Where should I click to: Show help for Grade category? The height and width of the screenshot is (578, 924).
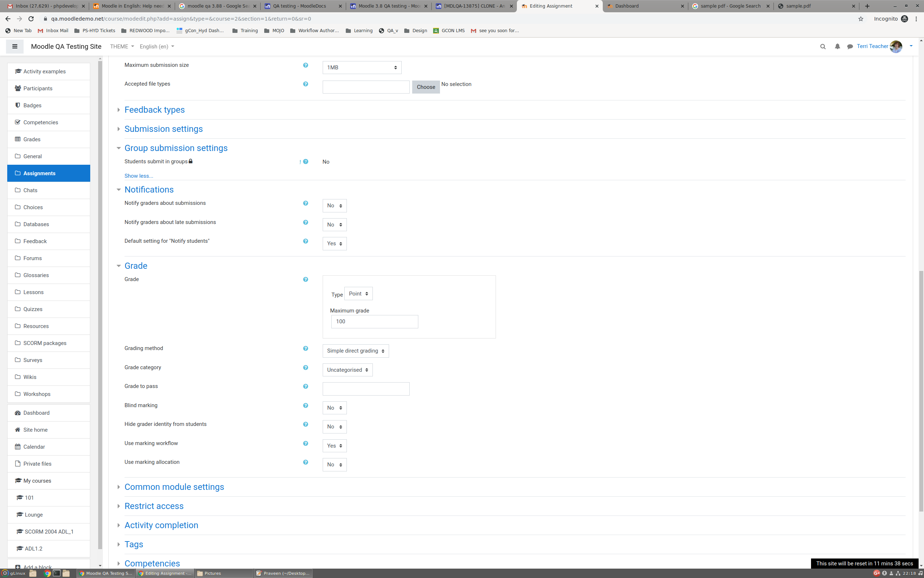pos(305,368)
